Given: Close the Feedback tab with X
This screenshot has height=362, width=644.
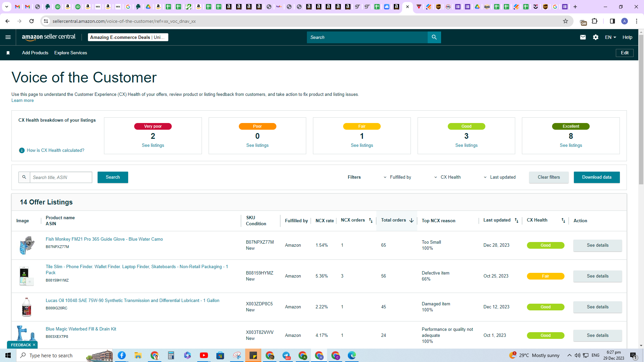Looking at the screenshot, I should coord(34,345).
